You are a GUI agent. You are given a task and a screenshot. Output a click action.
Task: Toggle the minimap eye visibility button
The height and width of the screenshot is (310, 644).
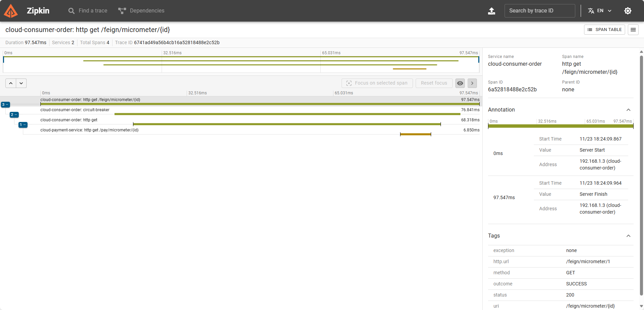point(460,83)
